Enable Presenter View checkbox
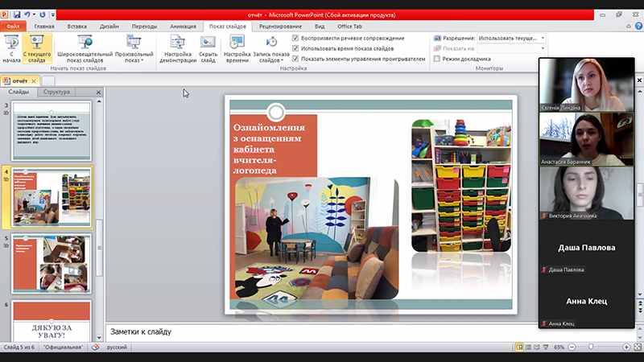This screenshot has height=362, width=644. point(437,59)
